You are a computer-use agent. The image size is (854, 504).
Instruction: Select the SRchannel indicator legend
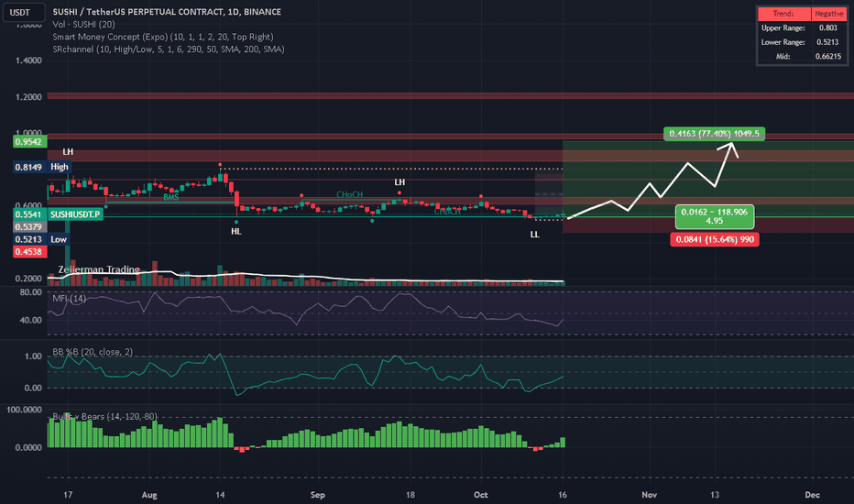pos(169,49)
